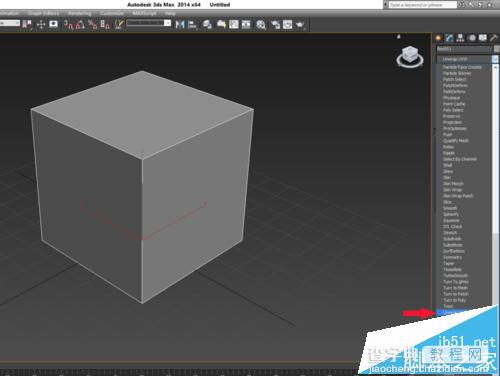Choose Turn to Mesh modifier

tap(455, 288)
